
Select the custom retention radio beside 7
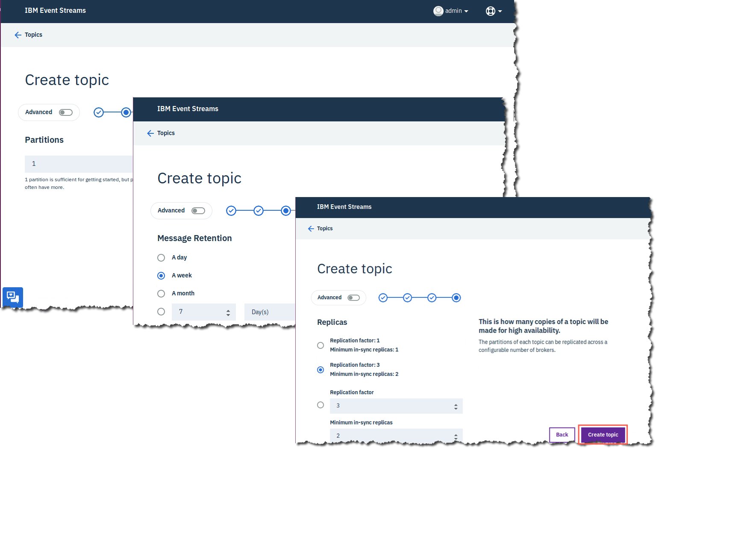tap(161, 312)
